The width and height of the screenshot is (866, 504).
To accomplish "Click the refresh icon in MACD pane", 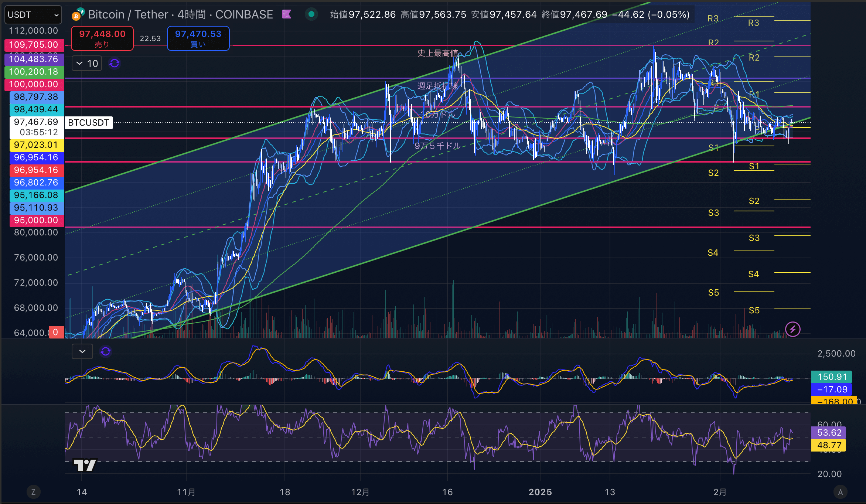I will [x=106, y=351].
